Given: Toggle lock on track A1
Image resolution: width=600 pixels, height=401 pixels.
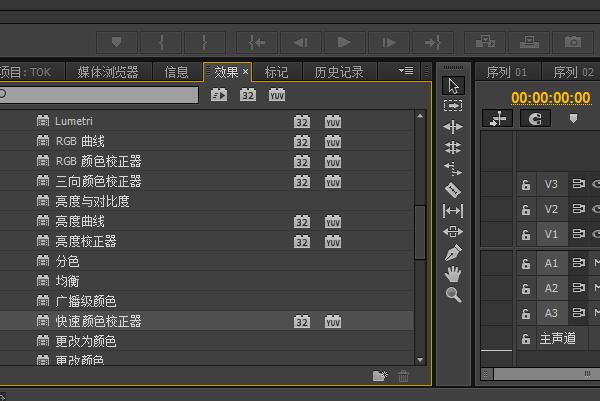Looking at the screenshot, I should (x=526, y=264).
